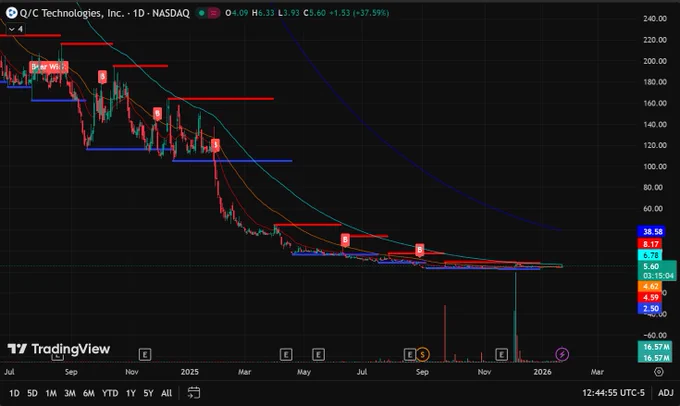This screenshot has height=406, width=680.
Task: Open the earnings E icon near November 2024
Action: click(x=145, y=355)
